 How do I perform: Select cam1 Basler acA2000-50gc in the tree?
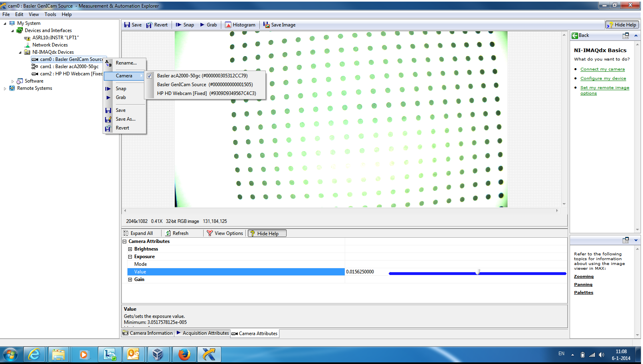pyautogui.click(x=65, y=67)
